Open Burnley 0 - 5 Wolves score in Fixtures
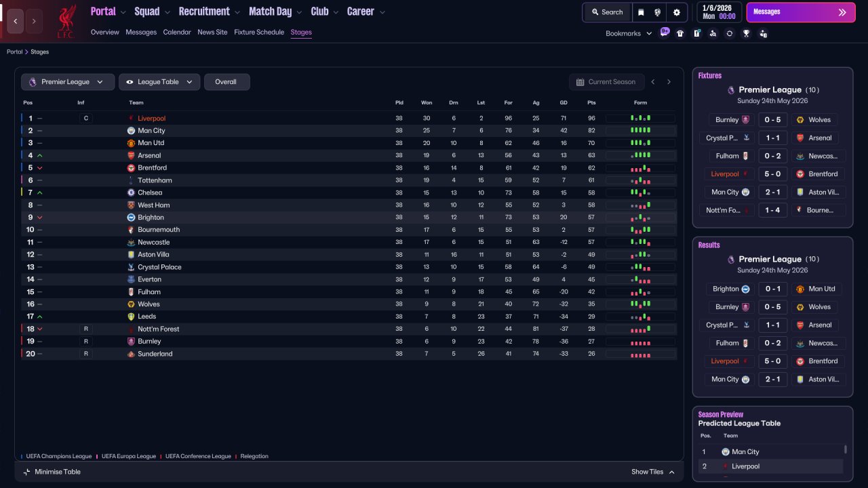The width and height of the screenshot is (868, 488). [772, 120]
